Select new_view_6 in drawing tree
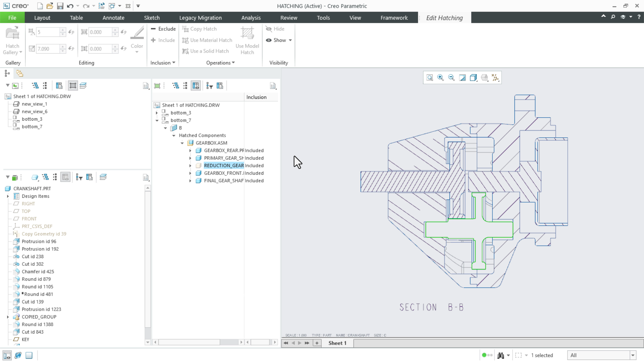The height and width of the screenshot is (362, 644). tap(34, 111)
